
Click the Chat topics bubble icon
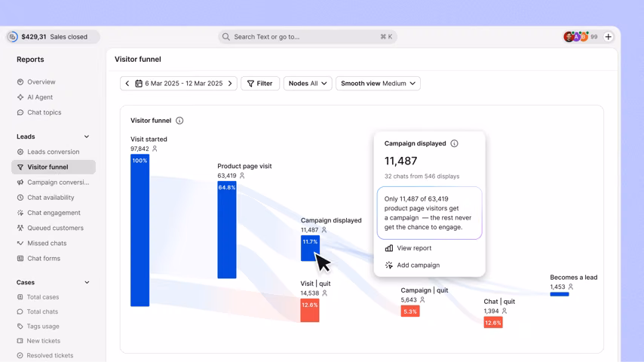tap(20, 112)
